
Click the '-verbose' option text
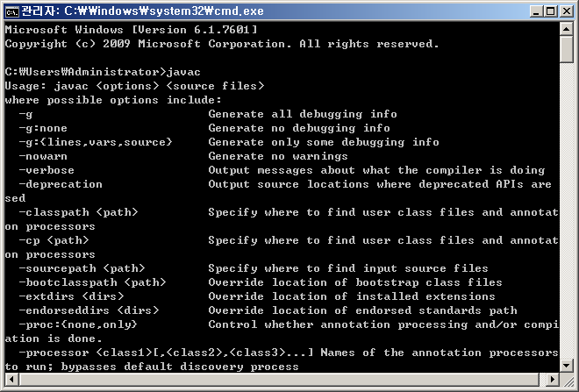tap(46, 170)
